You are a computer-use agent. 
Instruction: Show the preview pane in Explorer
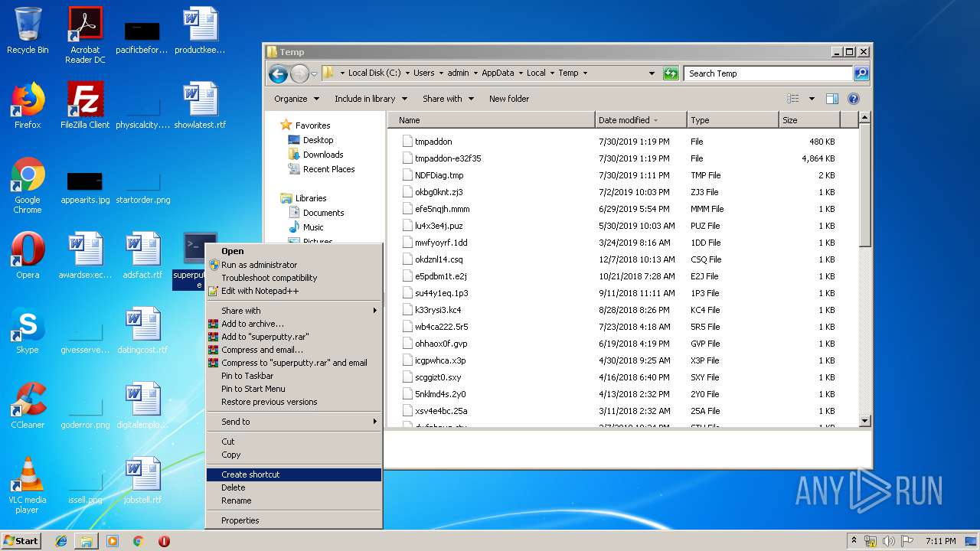832,99
